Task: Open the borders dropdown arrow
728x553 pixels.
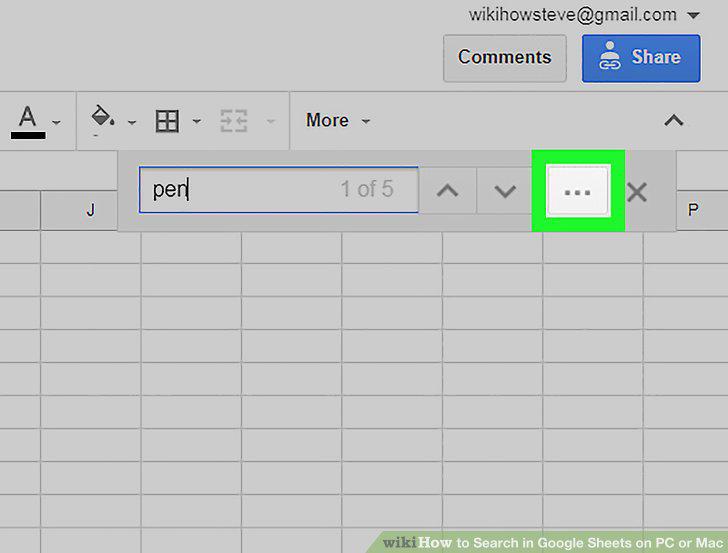Action: coord(197,122)
